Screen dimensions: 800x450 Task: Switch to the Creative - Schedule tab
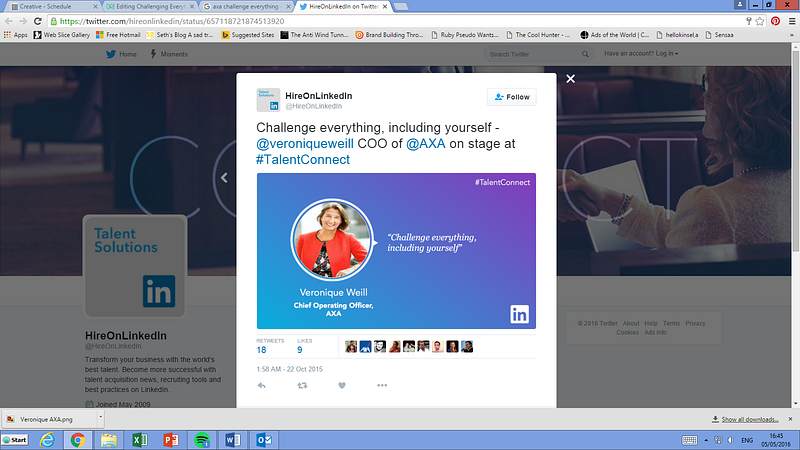click(54, 6)
